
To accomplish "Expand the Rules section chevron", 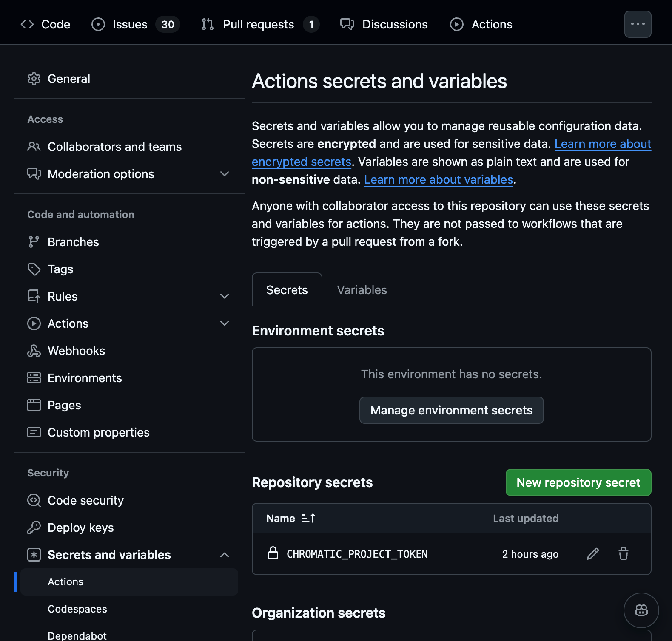I will point(225,296).
